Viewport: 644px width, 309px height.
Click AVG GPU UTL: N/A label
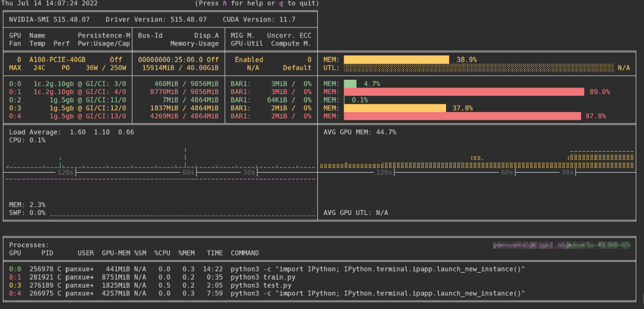tap(355, 213)
